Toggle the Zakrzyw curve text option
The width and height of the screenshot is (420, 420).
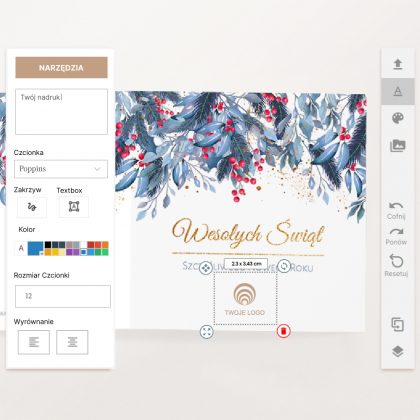pos(32,207)
